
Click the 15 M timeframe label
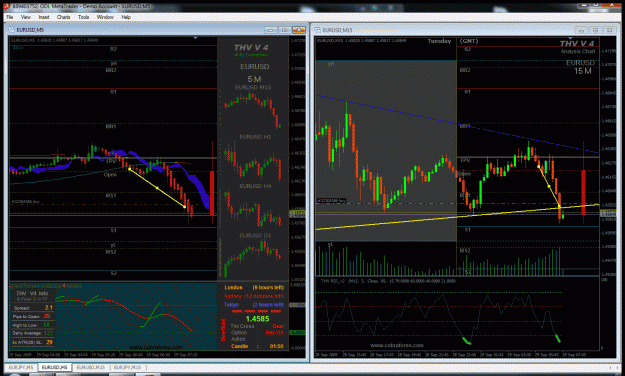point(583,71)
